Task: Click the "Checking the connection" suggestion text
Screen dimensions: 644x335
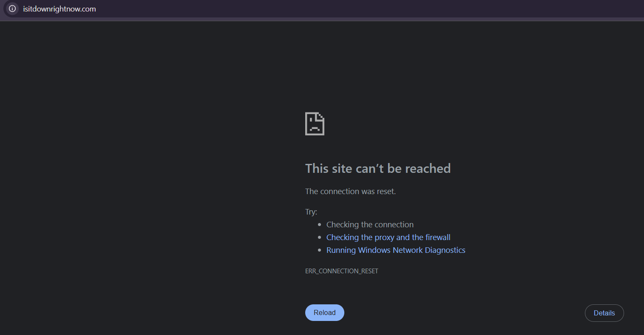Action: pos(370,225)
